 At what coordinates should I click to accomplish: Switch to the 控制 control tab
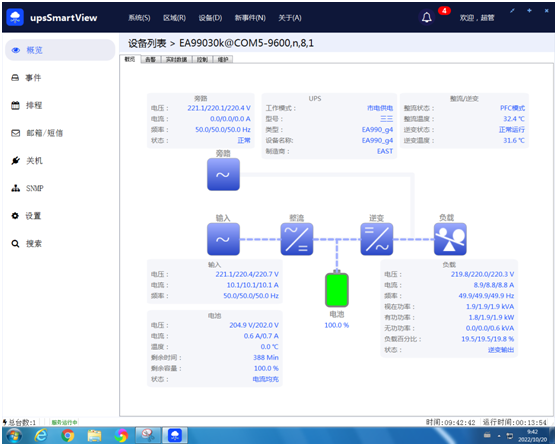202,59
